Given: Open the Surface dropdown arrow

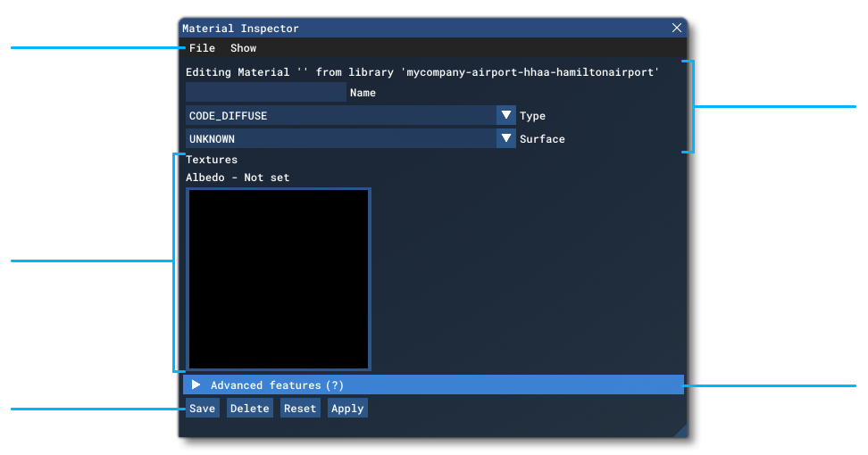Looking at the screenshot, I should click(x=506, y=138).
